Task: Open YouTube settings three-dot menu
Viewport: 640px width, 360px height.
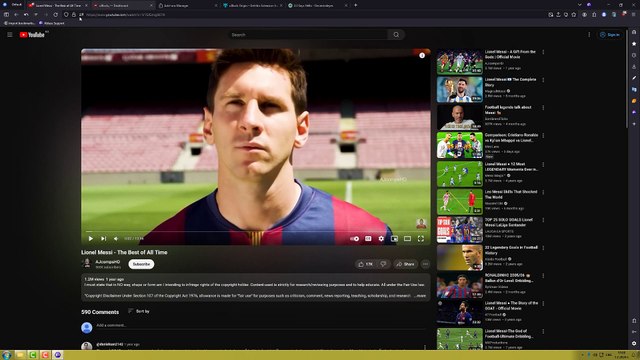Action: coord(589,35)
